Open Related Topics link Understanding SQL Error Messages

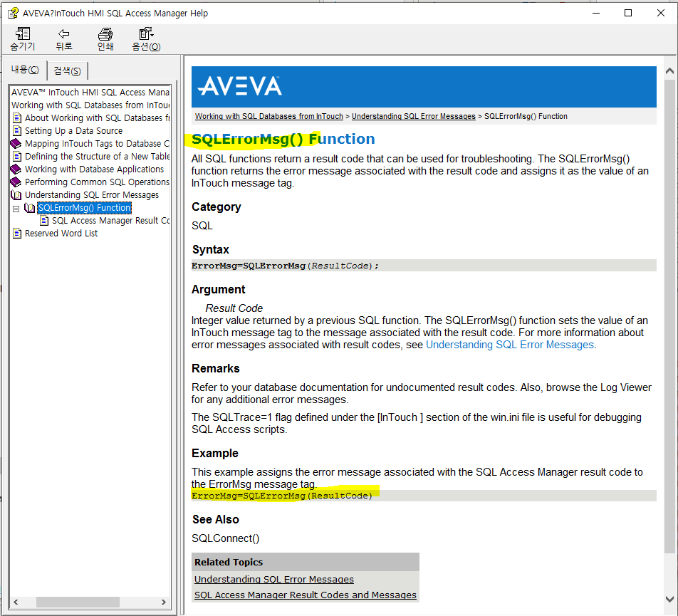pyautogui.click(x=273, y=579)
